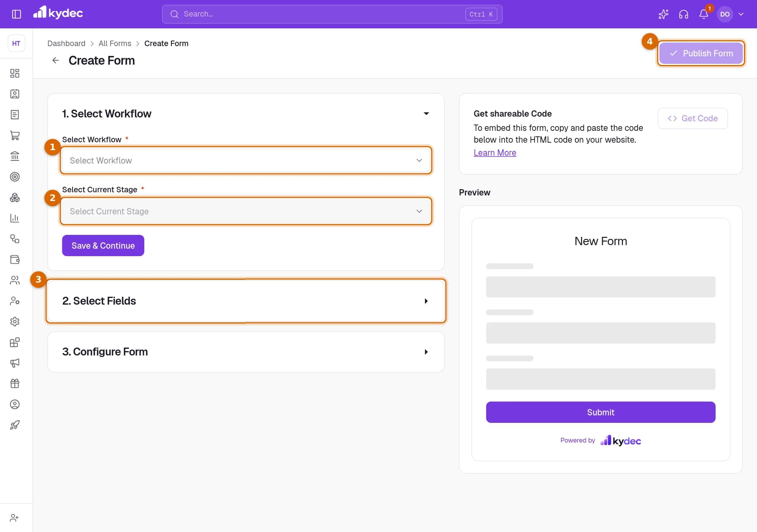Open the megaphone campaigns sidebar icon
Image resolution: width=757 pixels, height=532 pixels.
15,363
